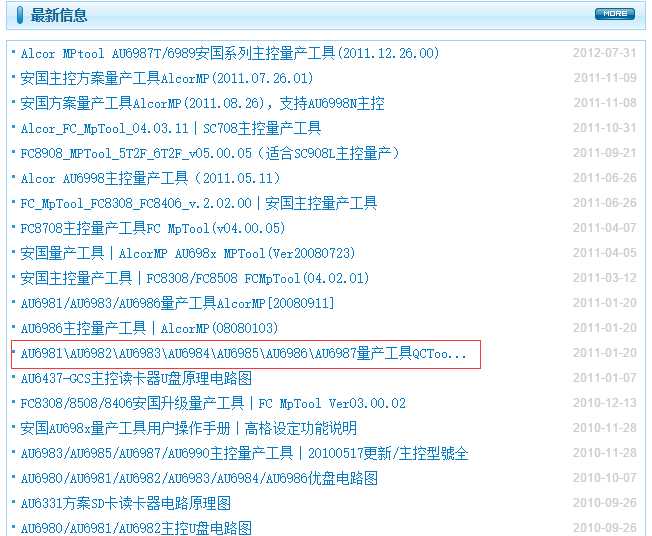Open FC8708主控量产工具FC MpTool(v04.00.05) link
This screenshot has height=536, width=652.
pyautogui.click(x=153, y=228)
